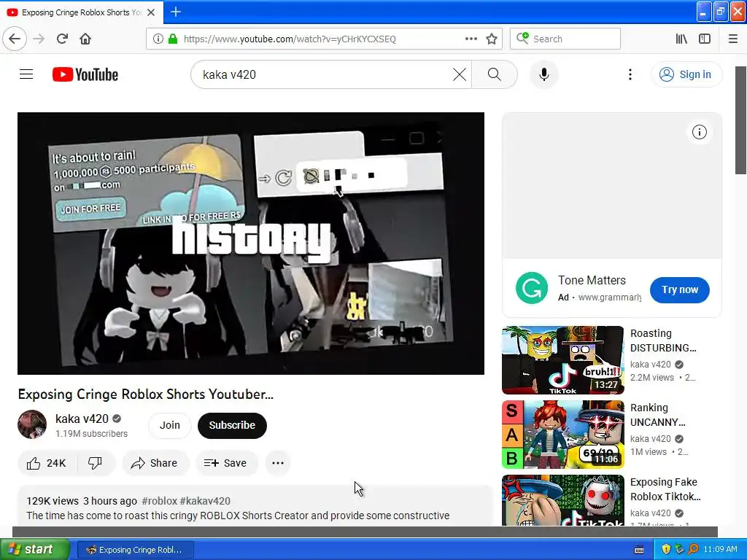Open Firefox Library icon

(682, 39)
